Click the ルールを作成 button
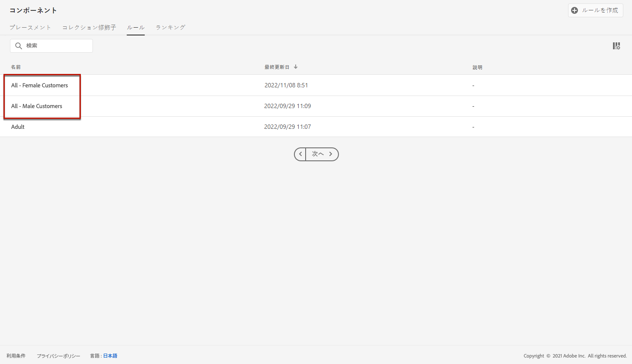 (x=595, y=10)
